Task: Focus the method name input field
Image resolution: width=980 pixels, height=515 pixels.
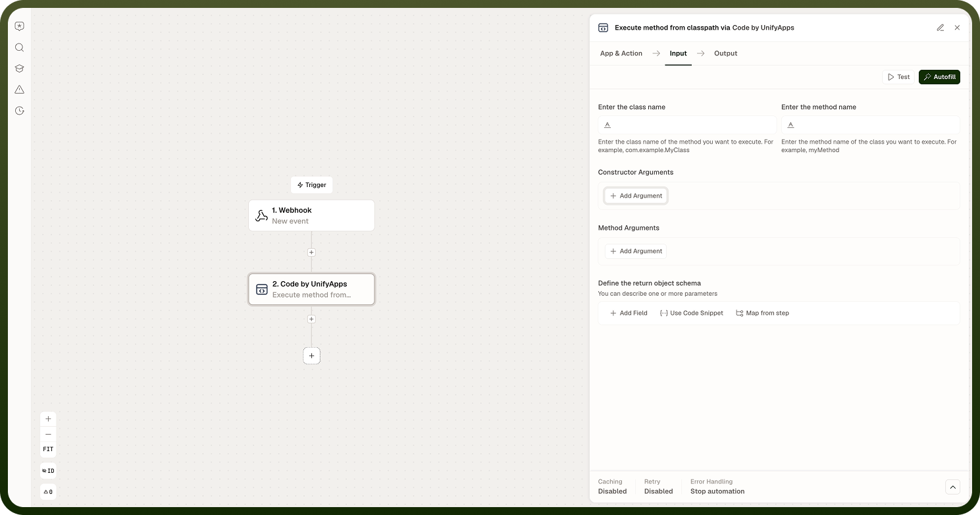Action: pyautogui.click(x=870, y=125)
